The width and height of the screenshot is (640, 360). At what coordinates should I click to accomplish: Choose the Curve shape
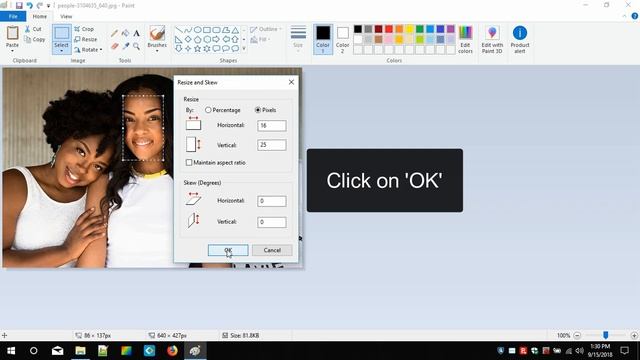188,30
